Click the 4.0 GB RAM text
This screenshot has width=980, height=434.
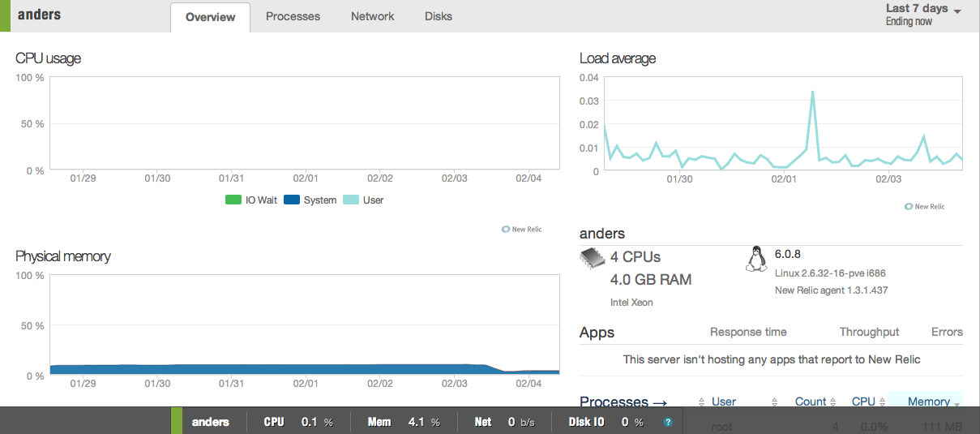651,280
